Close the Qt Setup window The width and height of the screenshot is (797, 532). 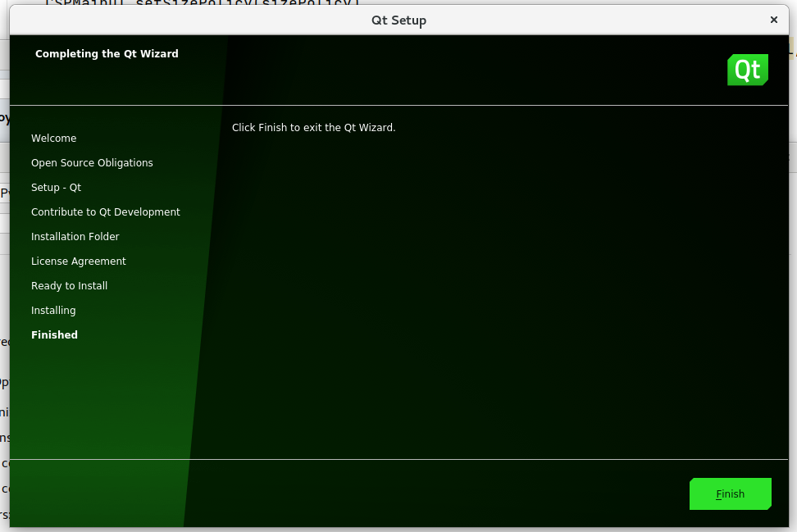click(773, 20)
